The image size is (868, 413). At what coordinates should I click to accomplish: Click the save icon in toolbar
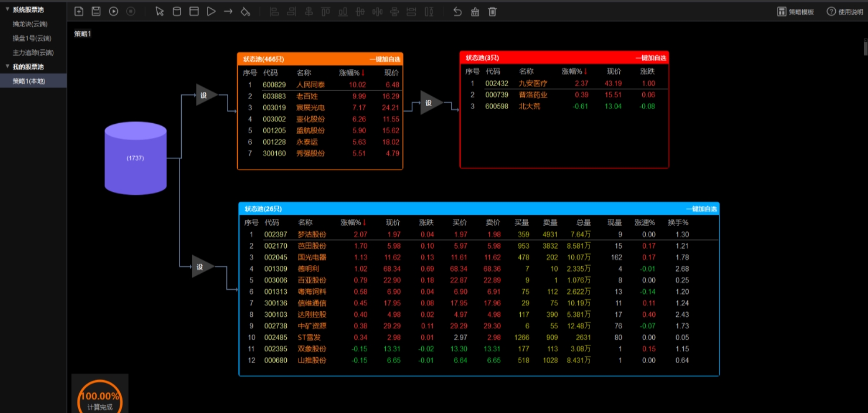click(x=96, y=12)
